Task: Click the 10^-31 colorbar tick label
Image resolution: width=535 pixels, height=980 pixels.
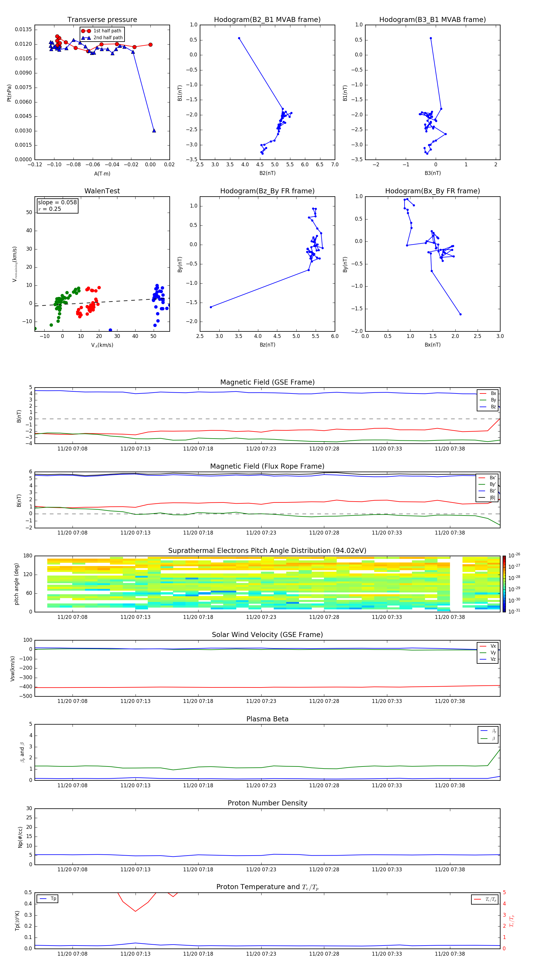Action: coord(514,611)
